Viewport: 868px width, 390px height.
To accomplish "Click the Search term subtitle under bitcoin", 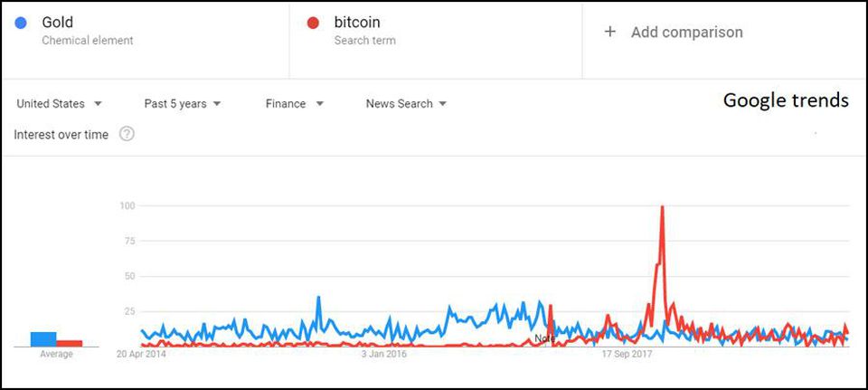I will point(364,41).
